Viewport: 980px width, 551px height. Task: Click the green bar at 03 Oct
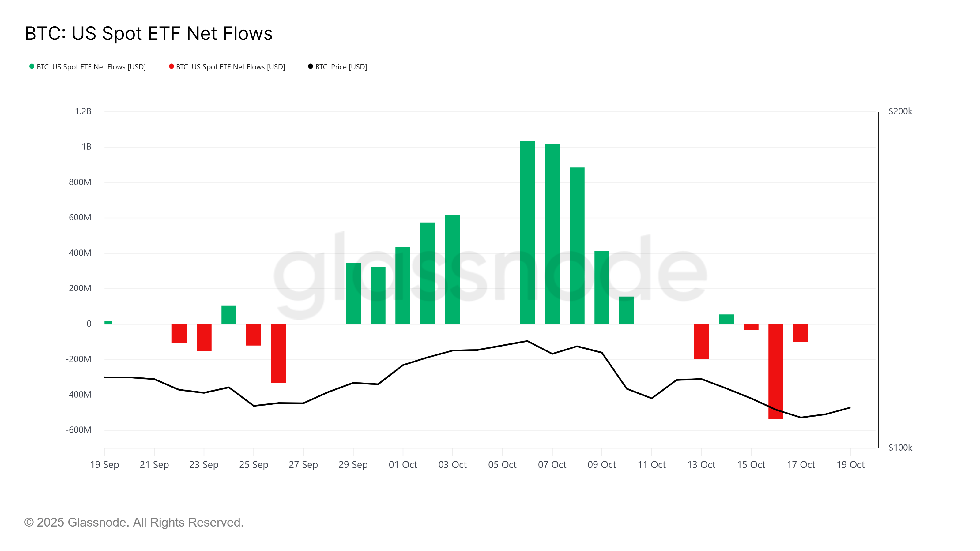[x=452, y=269]
